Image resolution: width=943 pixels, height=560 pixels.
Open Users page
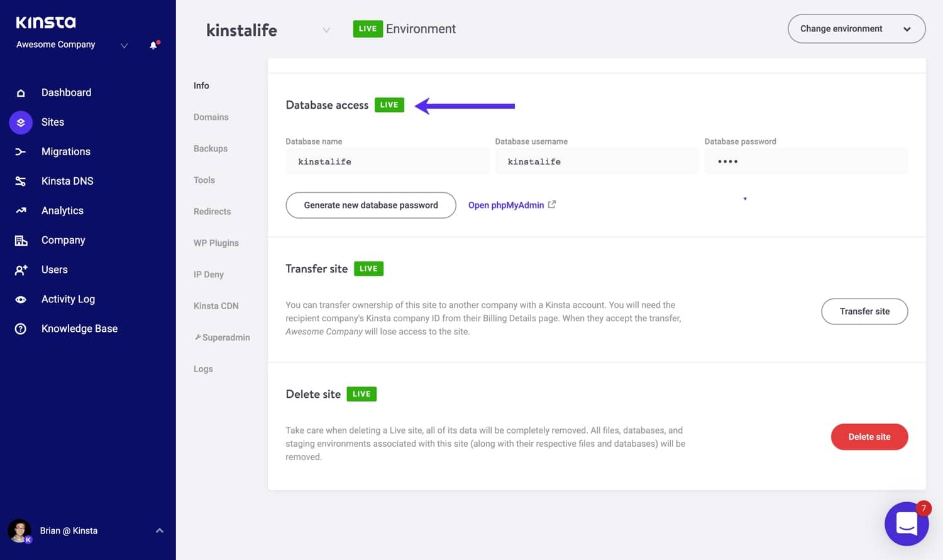click(x=55, y=270)
